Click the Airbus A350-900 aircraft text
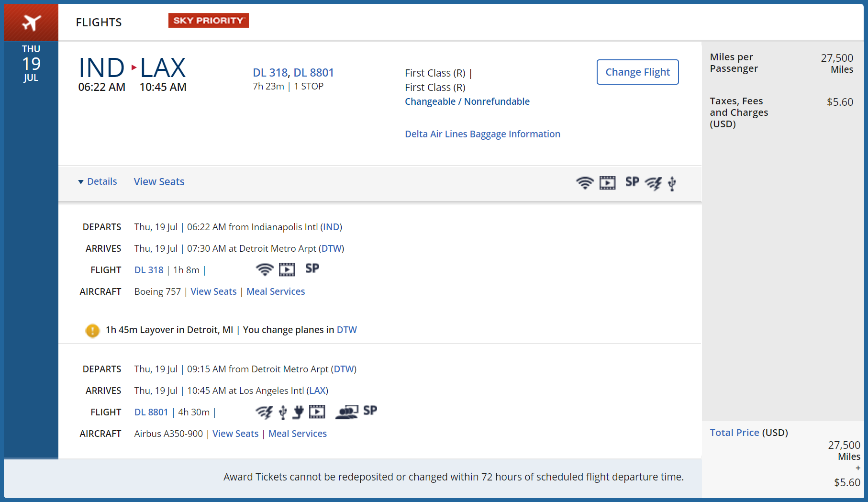The width and height of the screenshot is (868, 502). pos(168,434)
